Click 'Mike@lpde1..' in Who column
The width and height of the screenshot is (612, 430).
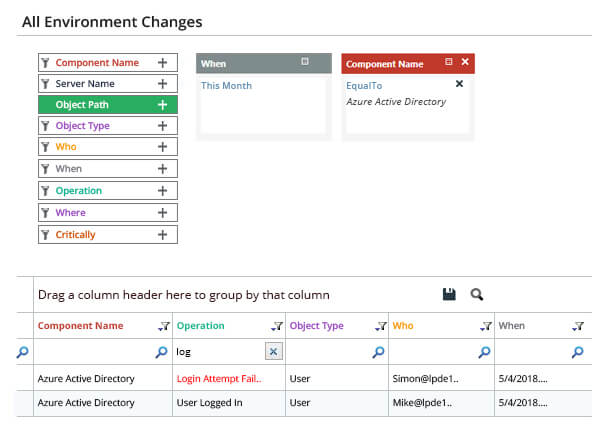[422, 403]
